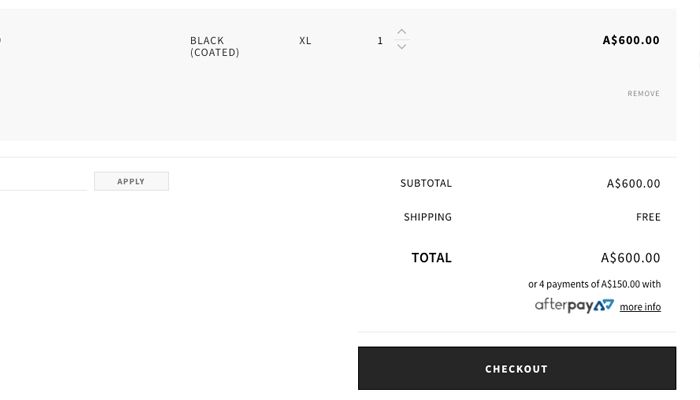This screenshot has height=400, width=700.
Task: Click the subtotal amount A$600.00
Action: click(633, 183)
